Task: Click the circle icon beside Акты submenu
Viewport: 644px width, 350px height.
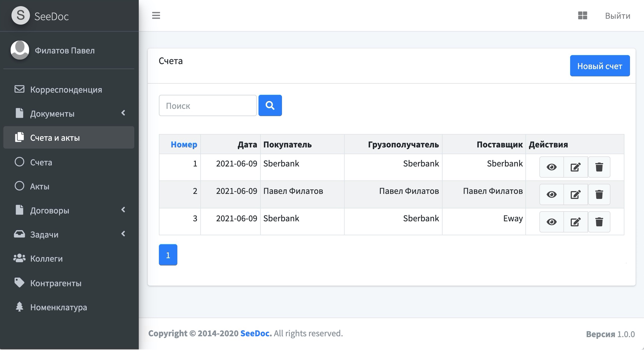Action: [x=19, y=186]
